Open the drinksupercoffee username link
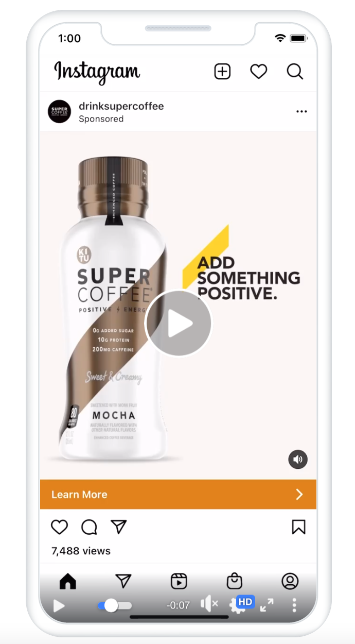 pos(121,106)
